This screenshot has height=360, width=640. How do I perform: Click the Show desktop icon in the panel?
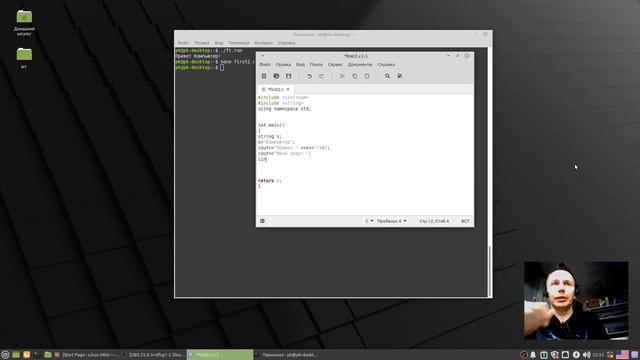(16, 355)
